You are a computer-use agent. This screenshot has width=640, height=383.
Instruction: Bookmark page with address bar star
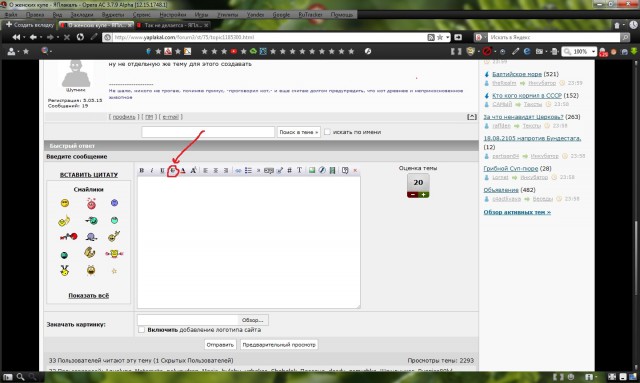click(440, 37)
